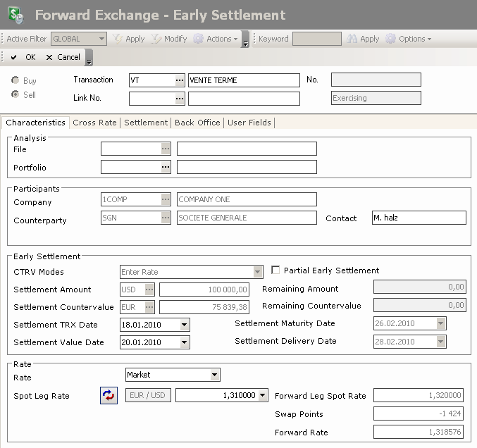The image size is (477, 448).
Task: Click the Actions gear icon
Action: (199, 39)
